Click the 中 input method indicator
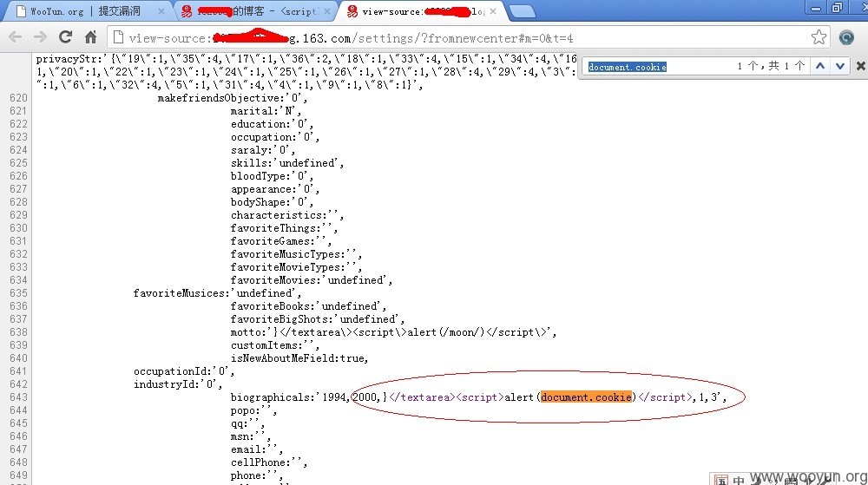 tap(739, 480)
